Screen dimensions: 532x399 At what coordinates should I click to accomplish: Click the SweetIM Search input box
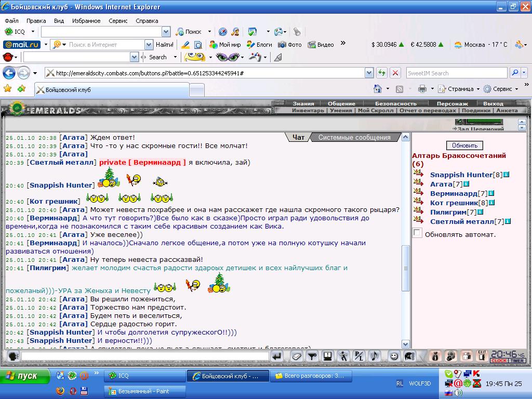point(457,73)
